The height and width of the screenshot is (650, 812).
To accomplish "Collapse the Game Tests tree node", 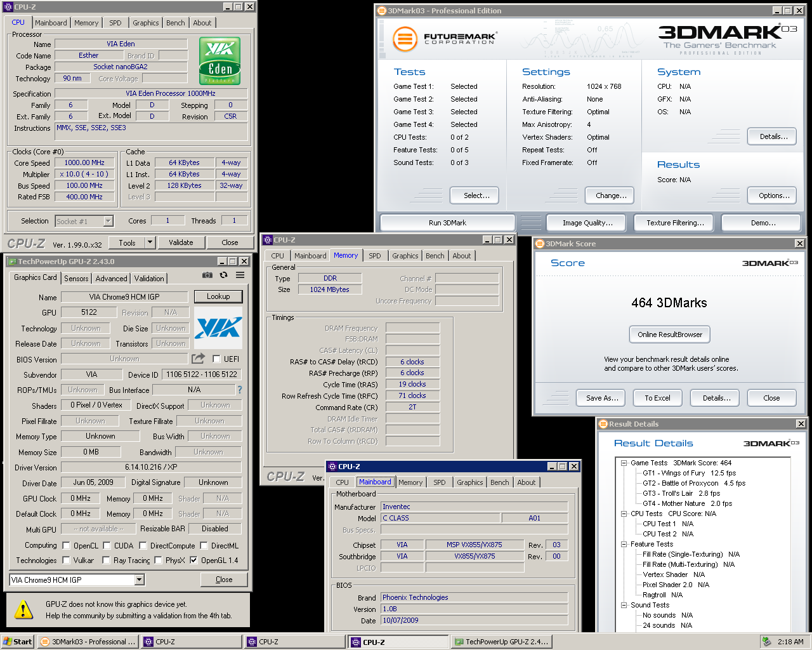I will point(624,463).
